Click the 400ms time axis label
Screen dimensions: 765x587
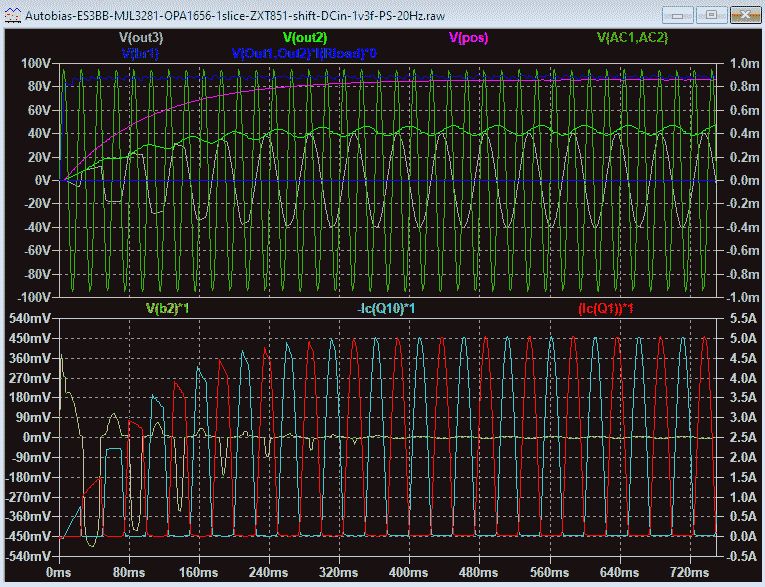409,572
